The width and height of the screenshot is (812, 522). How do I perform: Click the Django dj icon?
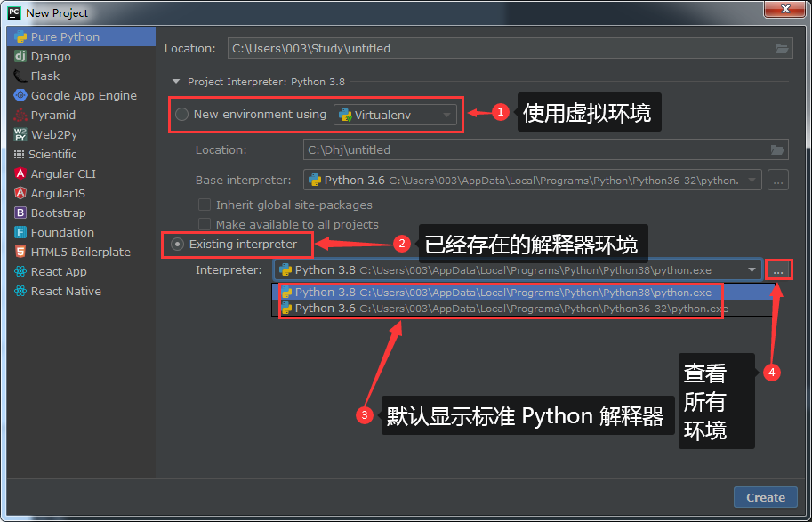pos(20,56)
